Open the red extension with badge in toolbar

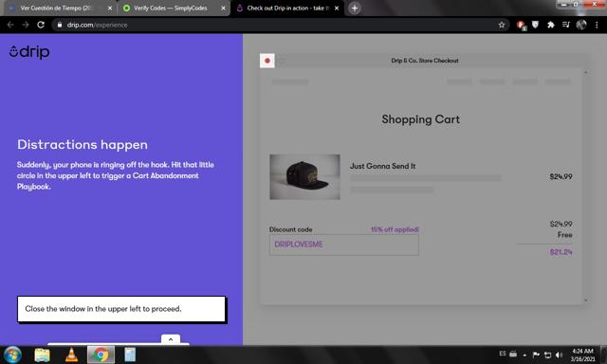tap(521, 26)
